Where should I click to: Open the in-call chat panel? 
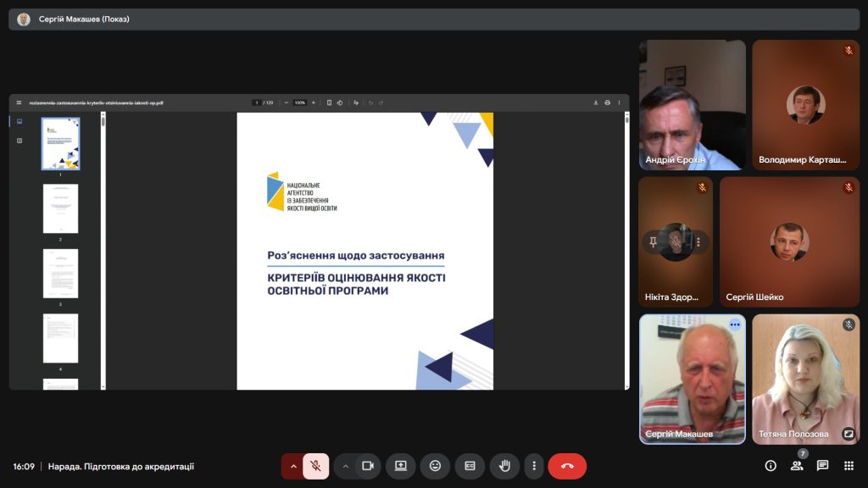pyautogui.click(x=822, y=466)
